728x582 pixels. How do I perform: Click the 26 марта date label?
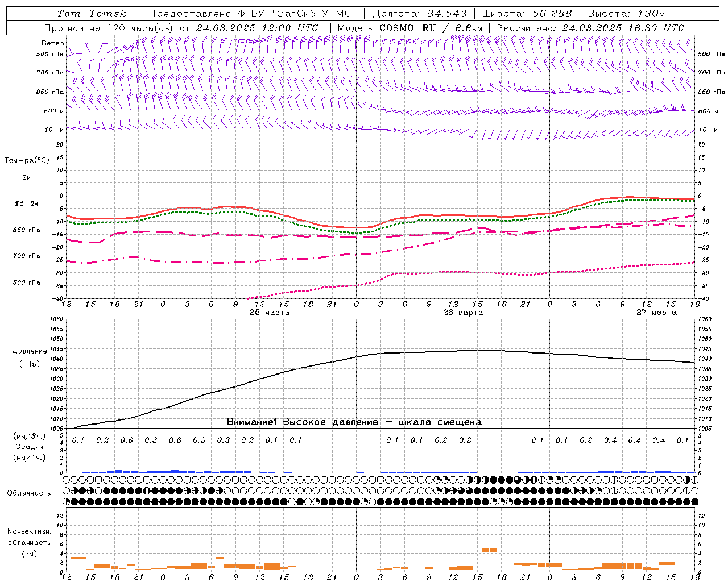(463, 313)
